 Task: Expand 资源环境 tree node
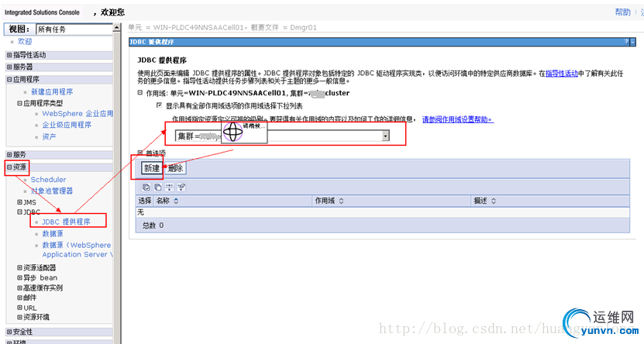tap(19, 317)
